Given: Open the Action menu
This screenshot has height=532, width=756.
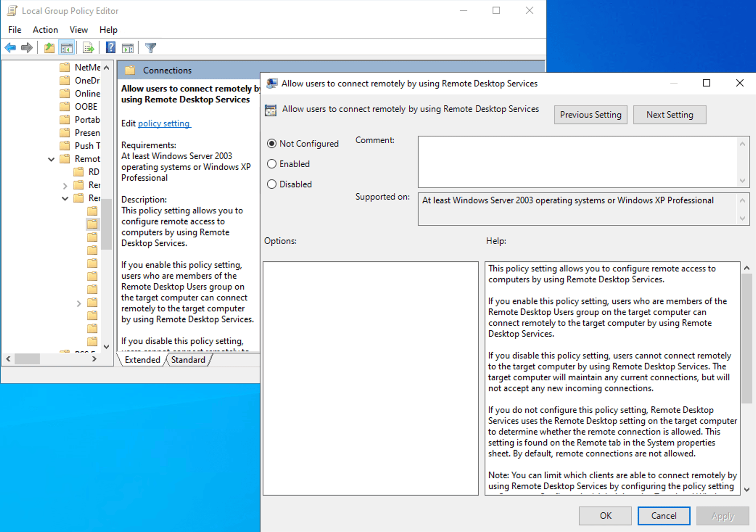Looking at the screenshot, I should (45, 29).
